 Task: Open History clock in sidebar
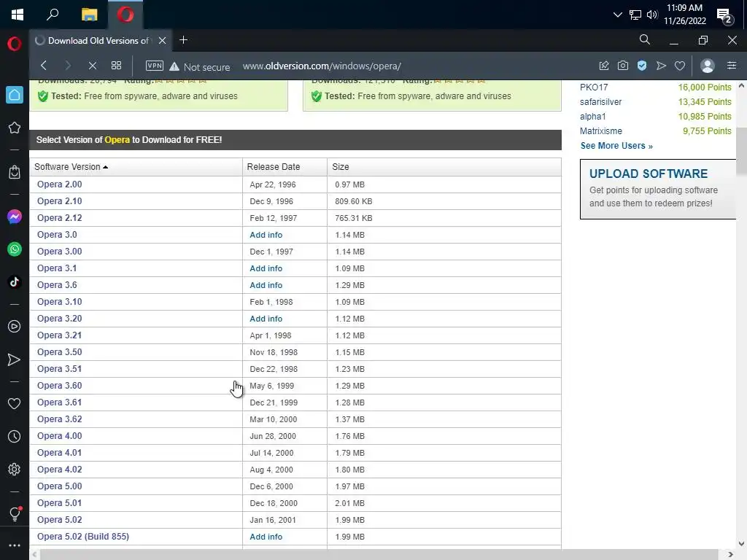click(15, 437)
